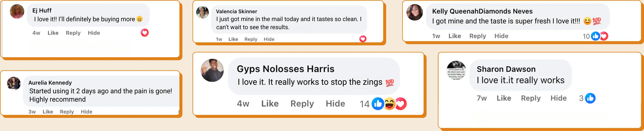Click thumbs-up reaction on Sharon Dawson's comment

[x=590, y=98]
